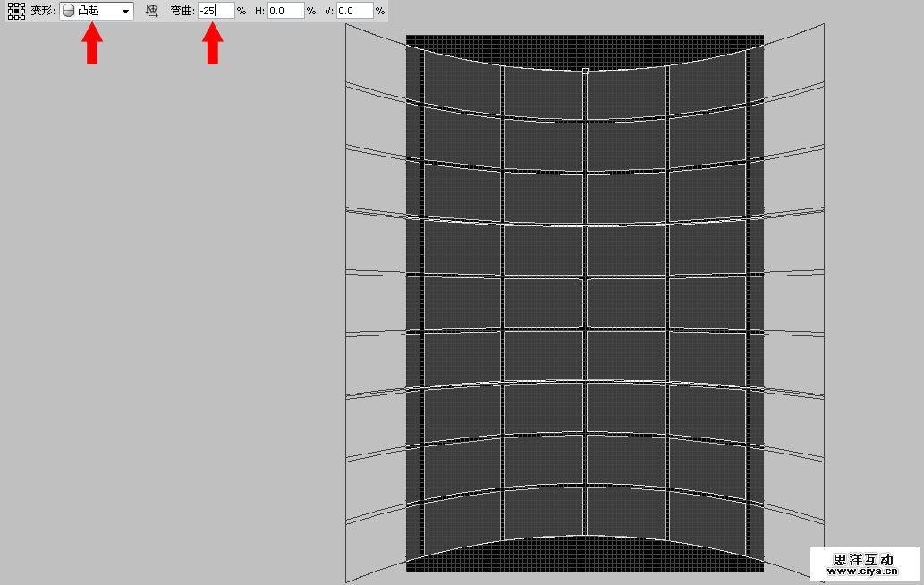Viewport: 924px width, 585px height.
Task: Click the bulge shape icon in the warp style box
Action: click(68, 11)
